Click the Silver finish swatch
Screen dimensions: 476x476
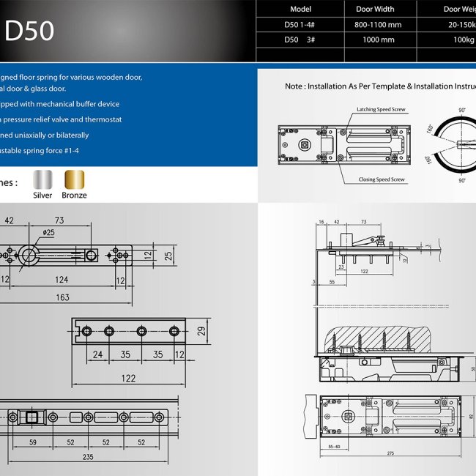point(42,180)
